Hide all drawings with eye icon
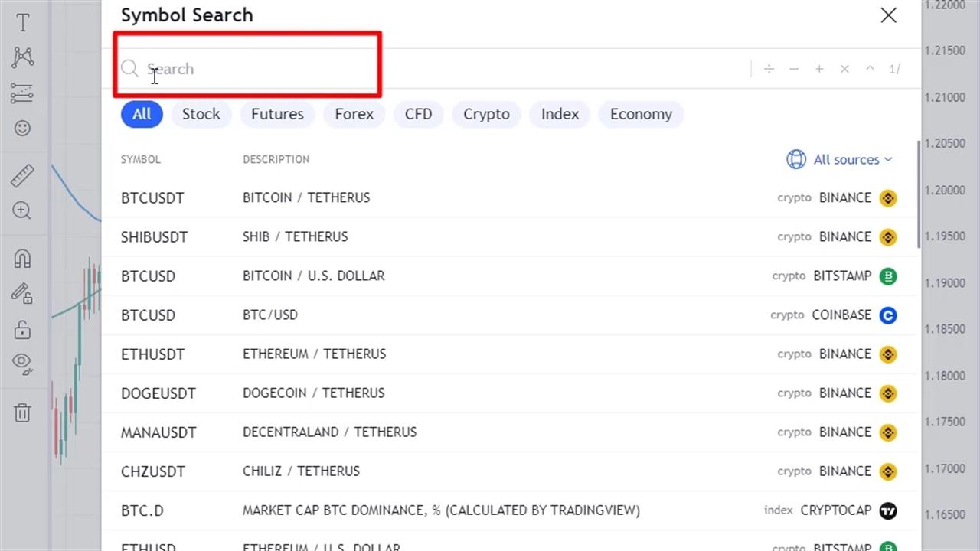This screenshot has width=980, height=551. [23, 363]
